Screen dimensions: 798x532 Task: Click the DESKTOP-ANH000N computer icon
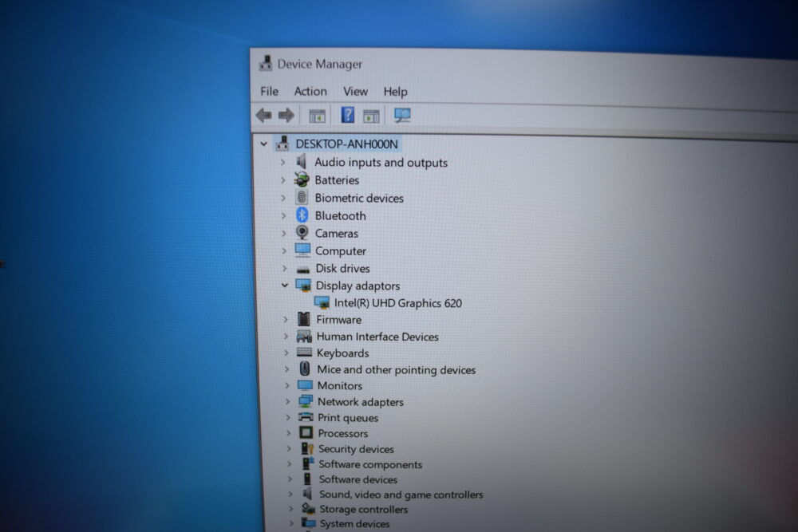tap(282, 144)
